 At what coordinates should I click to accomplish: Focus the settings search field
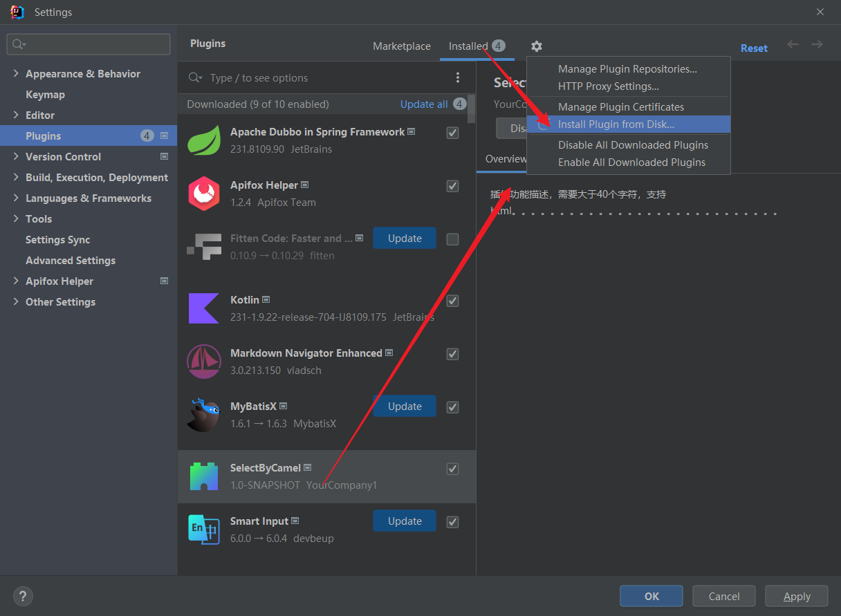[89, 44]
